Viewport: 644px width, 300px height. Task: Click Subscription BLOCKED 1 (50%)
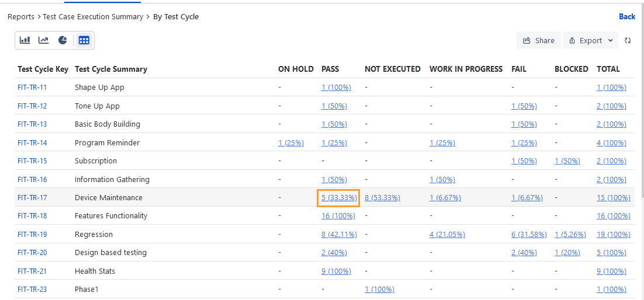point(567,161)
